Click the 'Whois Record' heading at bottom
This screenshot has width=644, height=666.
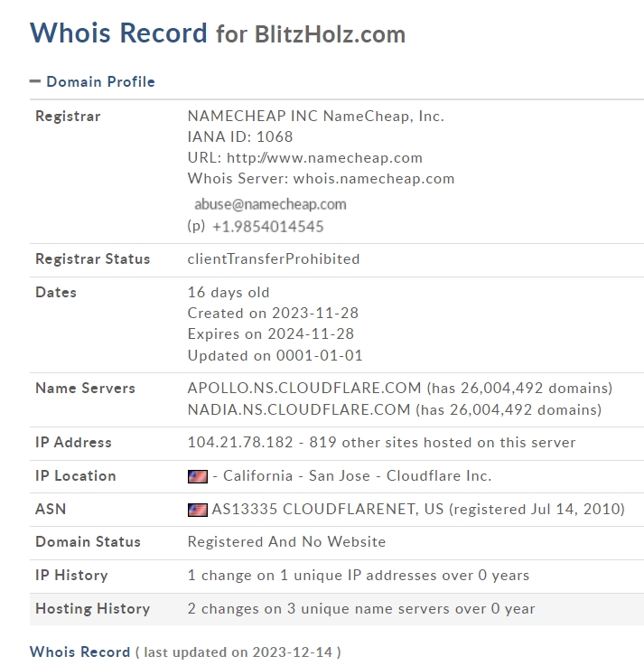[x=79, y=652]
